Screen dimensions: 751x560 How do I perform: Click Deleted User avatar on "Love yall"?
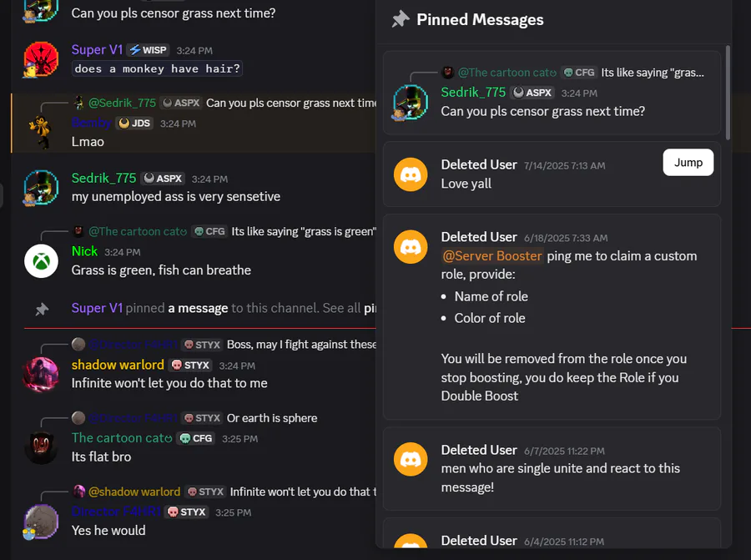[410, 174]
